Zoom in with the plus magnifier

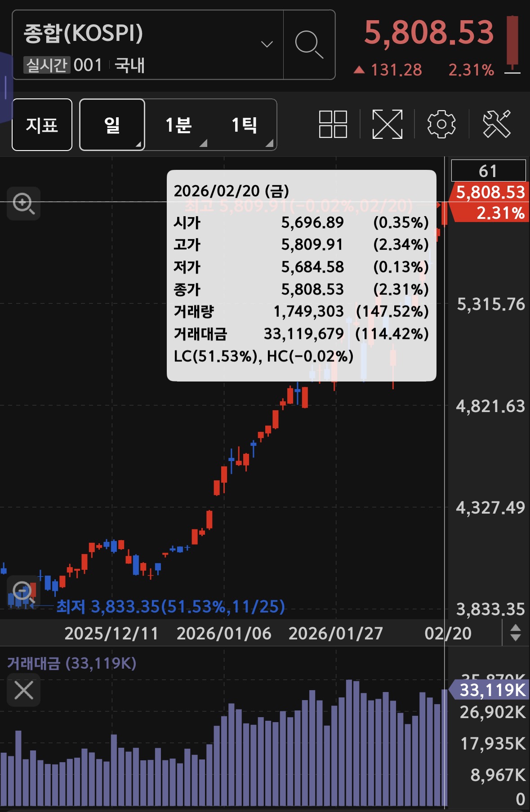[x=24, y=204]
